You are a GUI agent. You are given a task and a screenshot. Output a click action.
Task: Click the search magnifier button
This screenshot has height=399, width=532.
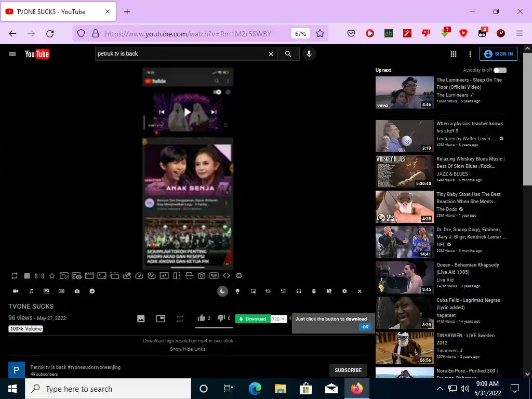(x=288, y=54)
